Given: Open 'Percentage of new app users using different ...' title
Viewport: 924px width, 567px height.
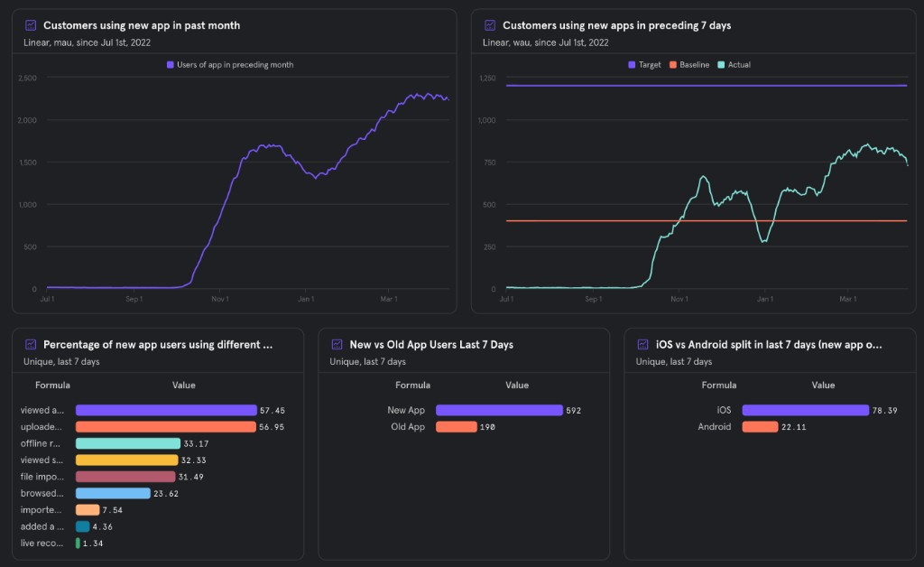Looking at the screenshot, I should [x=158, y=344].
